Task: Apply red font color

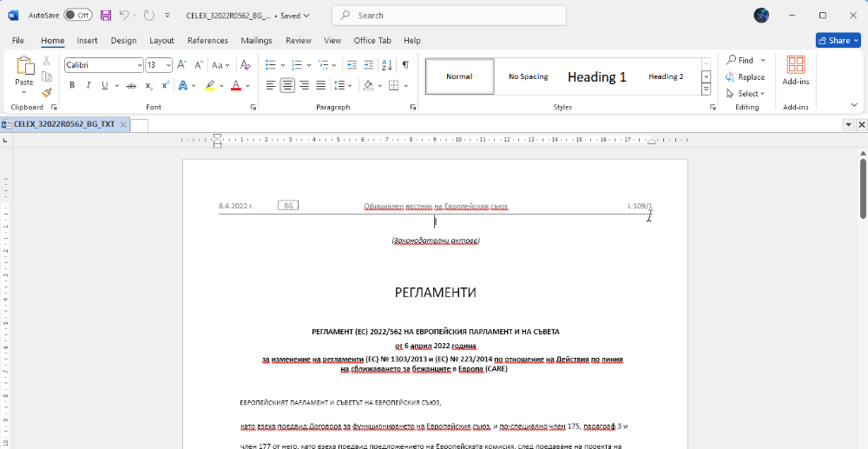Action: coord(236,86)
